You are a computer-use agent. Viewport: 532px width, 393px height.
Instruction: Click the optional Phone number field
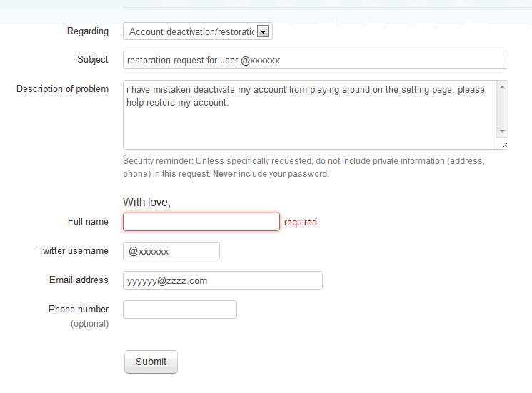click(179, 310)
